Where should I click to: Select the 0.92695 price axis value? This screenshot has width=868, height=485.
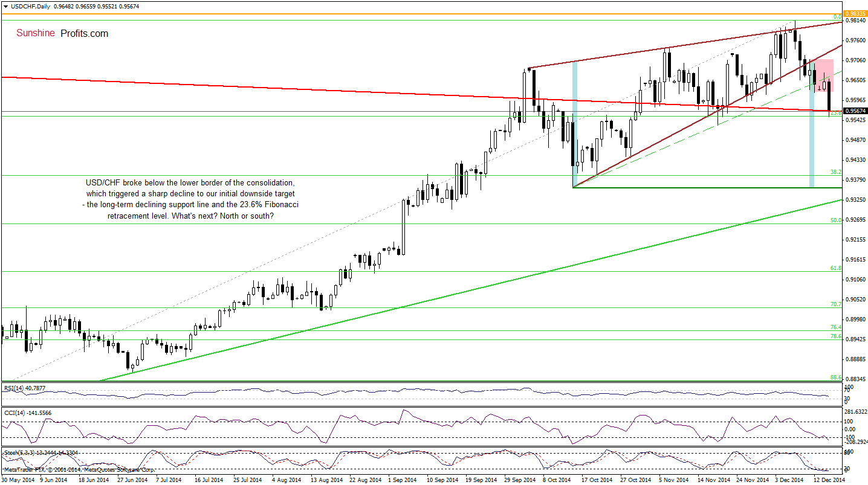coord(855,220)
